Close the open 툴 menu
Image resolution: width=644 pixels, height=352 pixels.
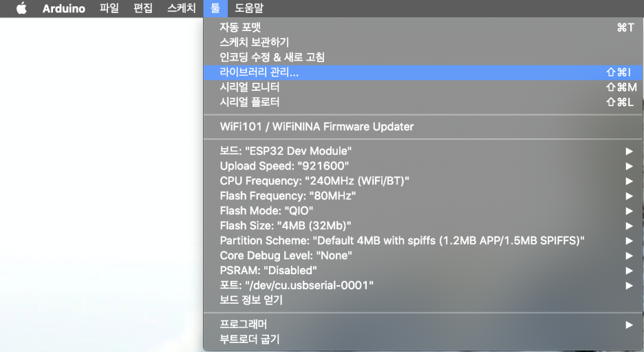[215, 8]
